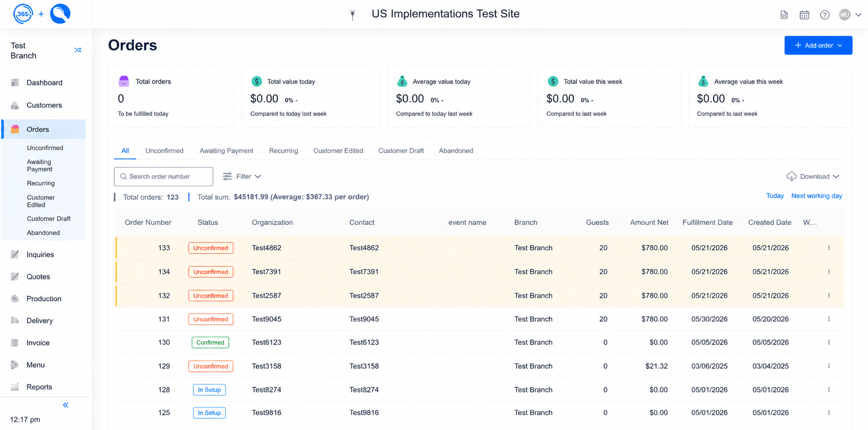868x430 pixels.
Task: Expand the Filter dropdown
Action: 242,176
